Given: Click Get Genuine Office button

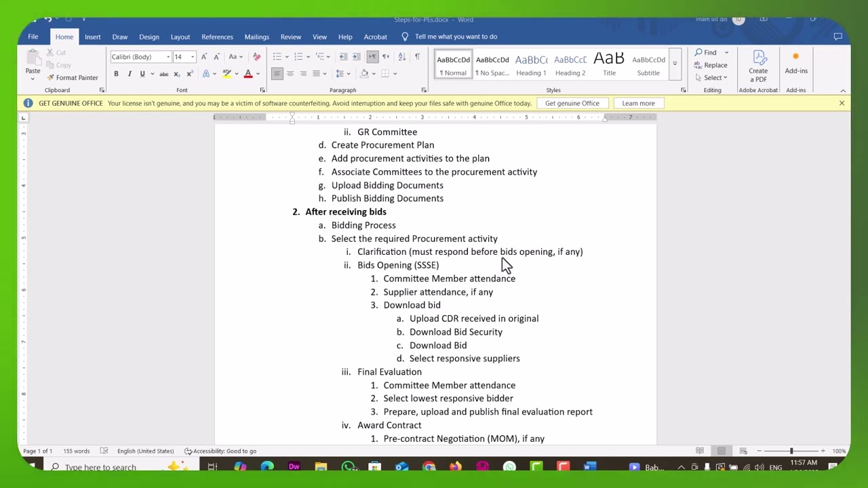Looking at the screenshot, I should [x=572, y=103].
